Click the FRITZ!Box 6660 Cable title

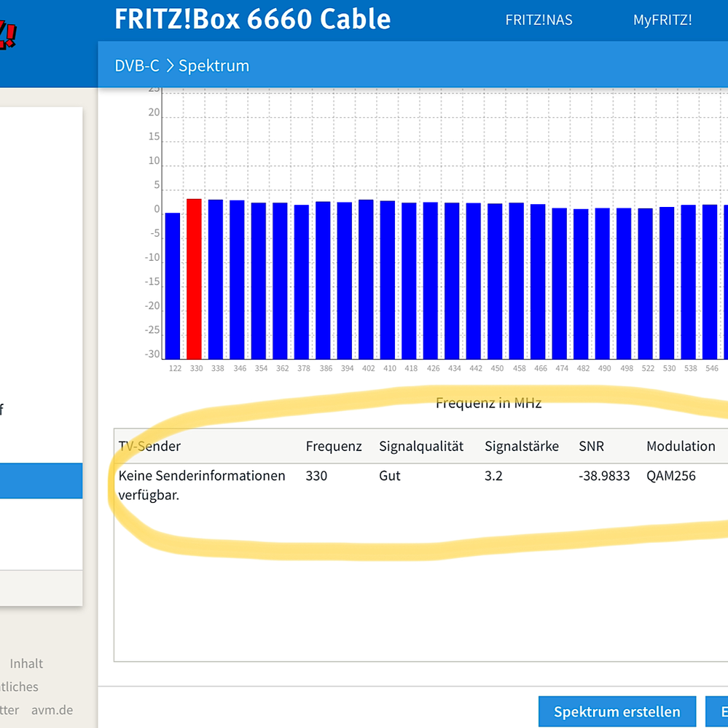[253, 19]
